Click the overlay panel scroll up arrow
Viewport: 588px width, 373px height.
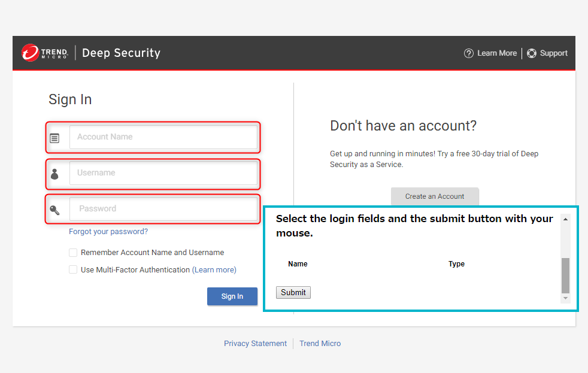565,219
